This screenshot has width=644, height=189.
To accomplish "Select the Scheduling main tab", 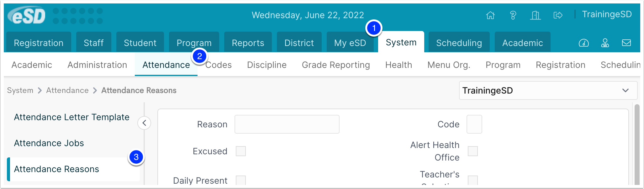I will click(x=459, y=43).
